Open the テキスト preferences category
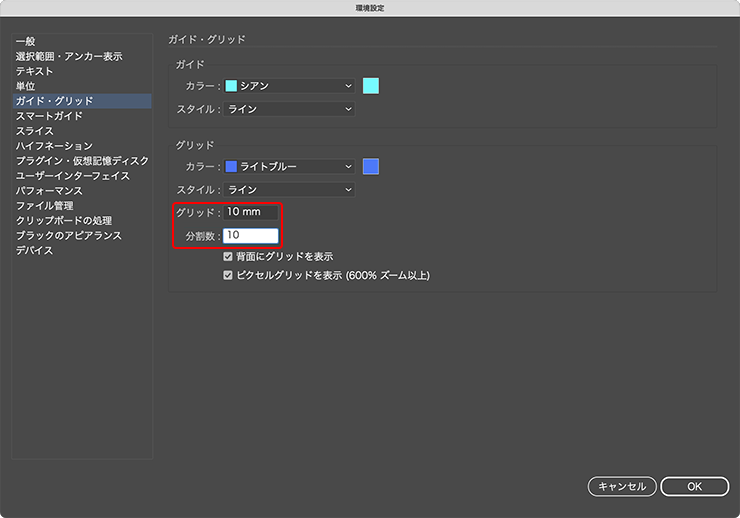 35,72
